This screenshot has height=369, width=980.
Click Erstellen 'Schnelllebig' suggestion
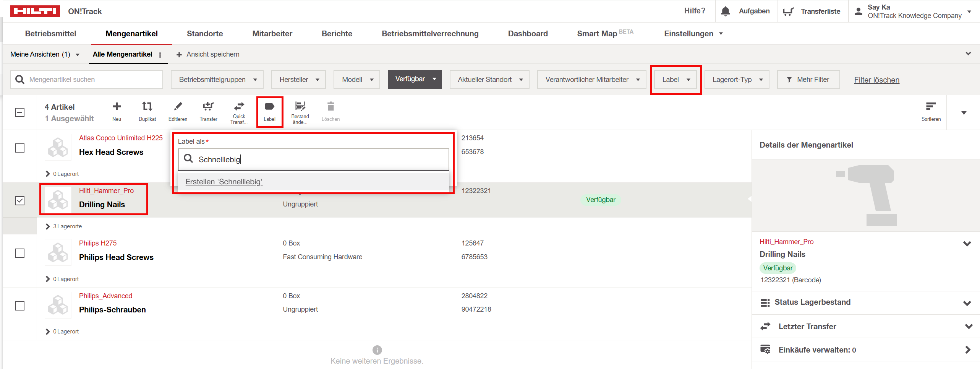pos(224,182)
